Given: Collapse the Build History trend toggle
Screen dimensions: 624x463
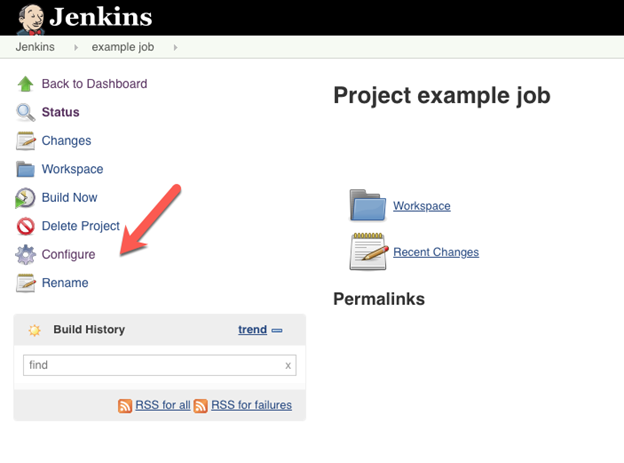Looking at the screenshot, I should [x=277, y=330].
